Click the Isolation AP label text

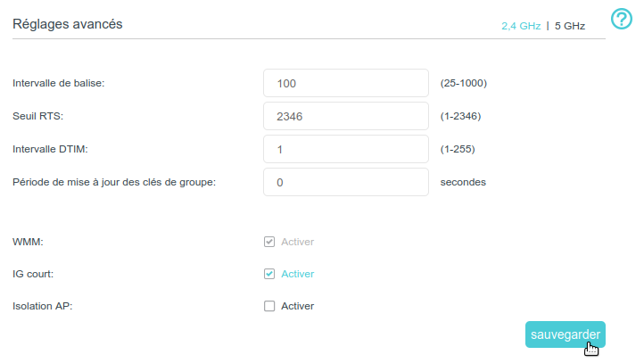click(43, 306)
